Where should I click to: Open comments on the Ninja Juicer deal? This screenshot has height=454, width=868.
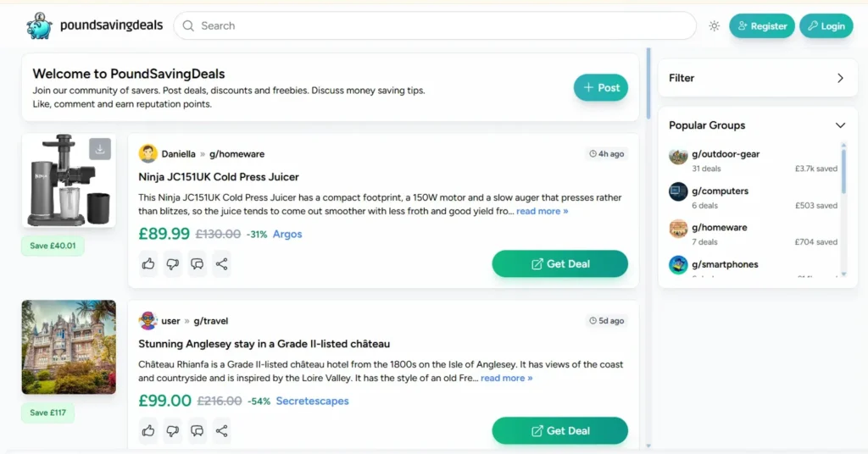pos(198,264)
